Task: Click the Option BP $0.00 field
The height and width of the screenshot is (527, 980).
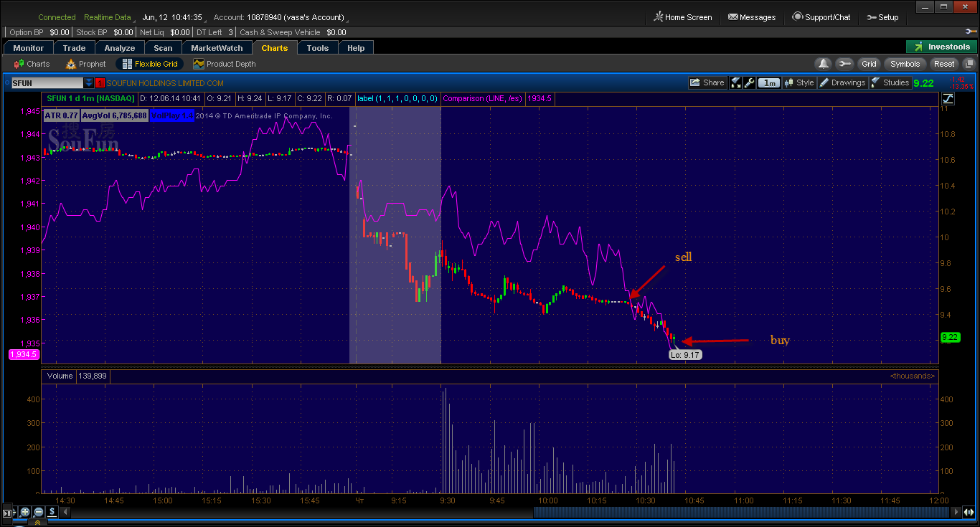Action: (x=39, y=32)
